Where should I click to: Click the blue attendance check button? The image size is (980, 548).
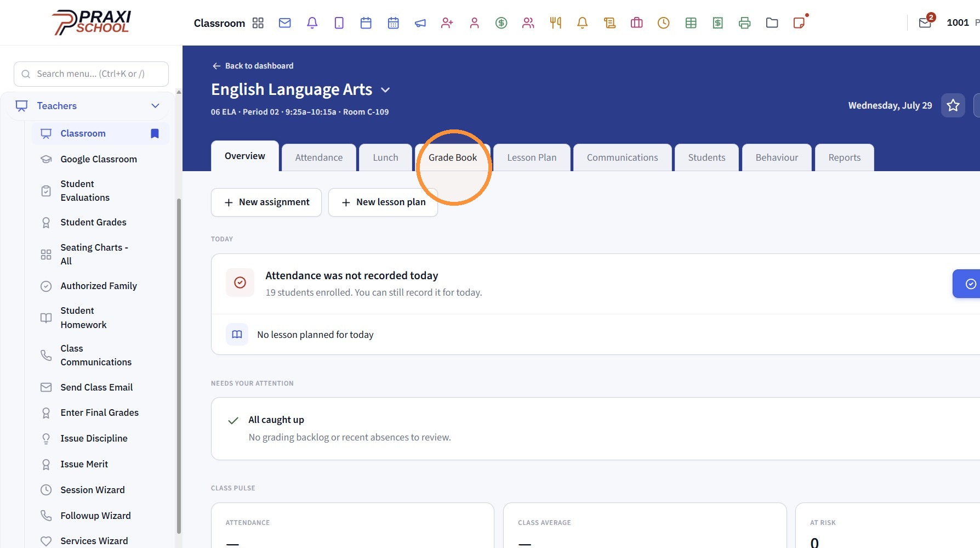[x=966, y=284]
